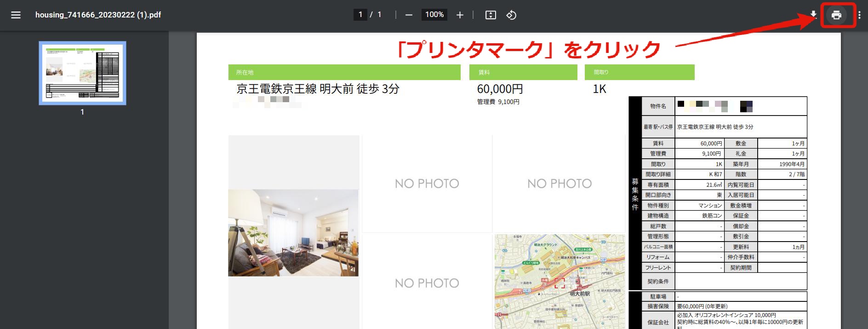
Task: Click the 管理費 9,100円 text under rent
Action: [498, 102]
